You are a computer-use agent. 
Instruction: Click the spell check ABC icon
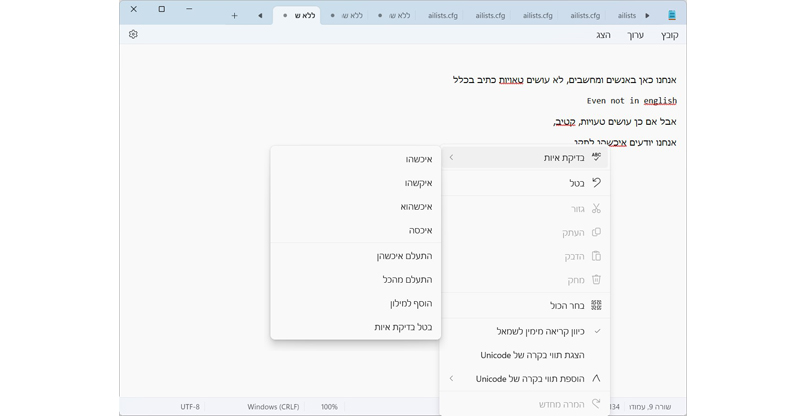[596, 157]
